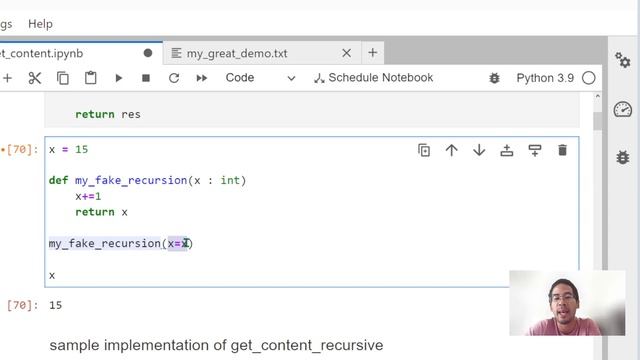Place cursor in 'x = 15' line

[69, 149]
